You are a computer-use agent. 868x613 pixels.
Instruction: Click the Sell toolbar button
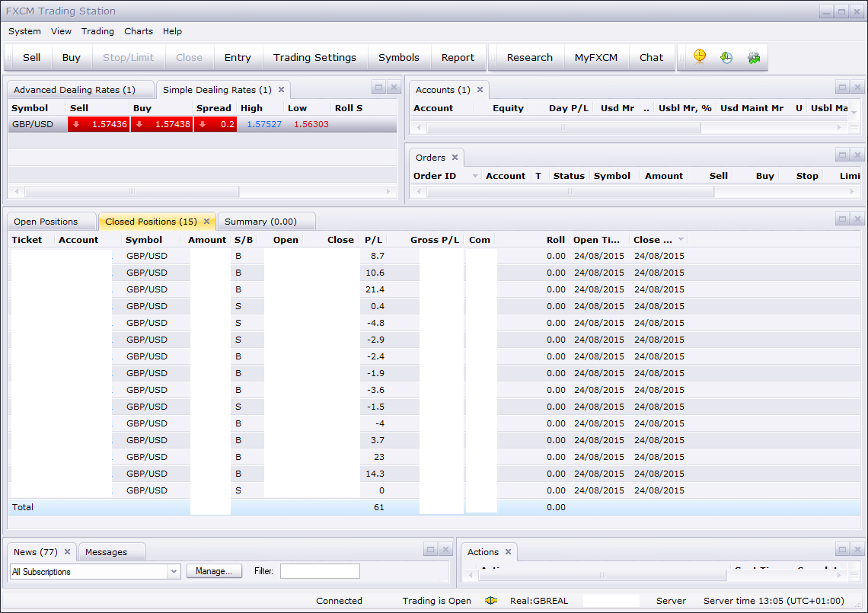(31, 58)
